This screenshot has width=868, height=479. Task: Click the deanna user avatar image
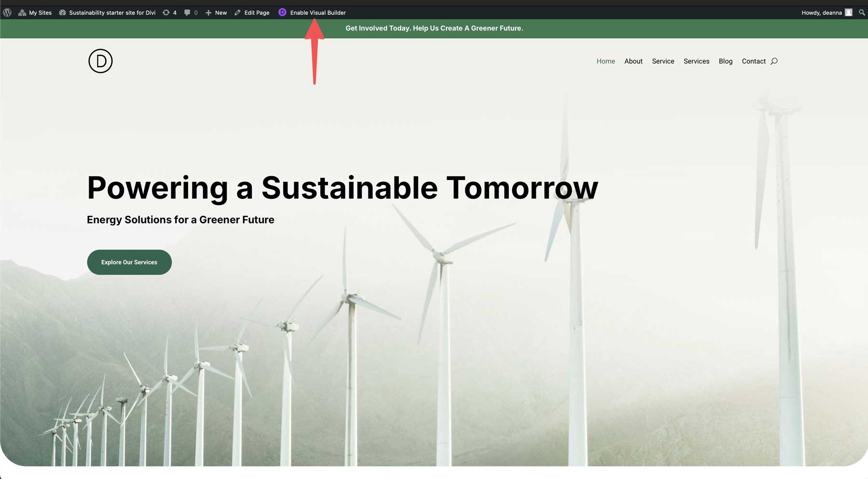tap(847, 13)
